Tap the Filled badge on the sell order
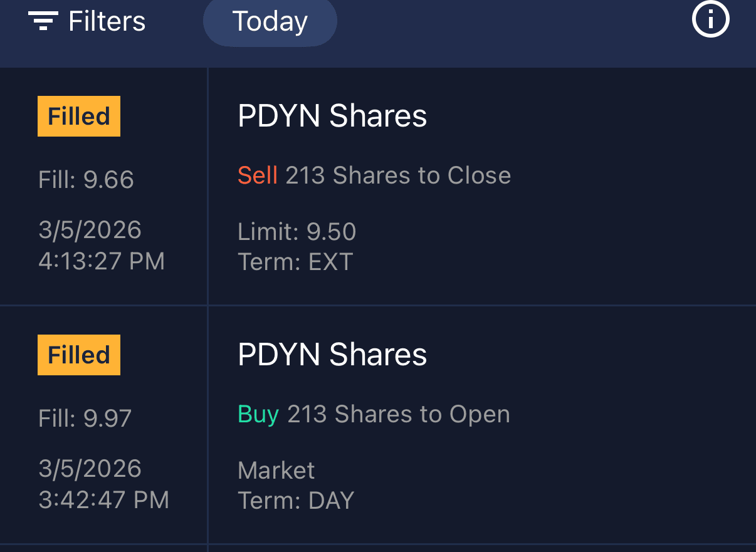 (79, 117)
